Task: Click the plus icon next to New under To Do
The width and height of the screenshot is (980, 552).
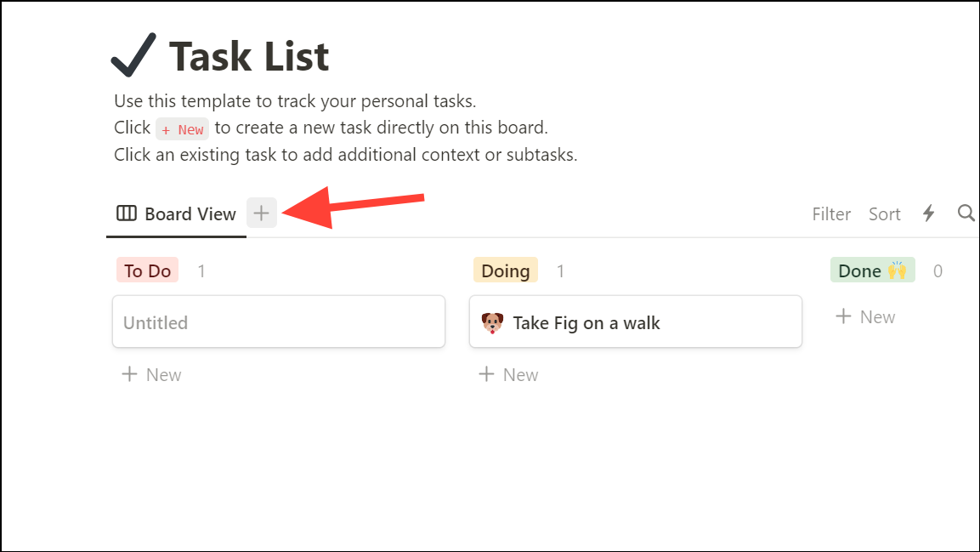Action: coord(128,374)
